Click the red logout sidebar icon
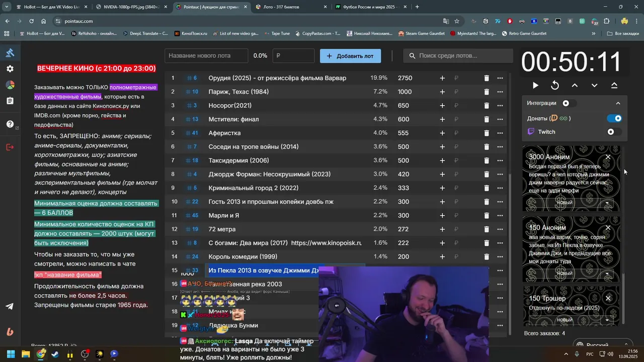Viewport: 644px width, 362px height. coord(10,147)
